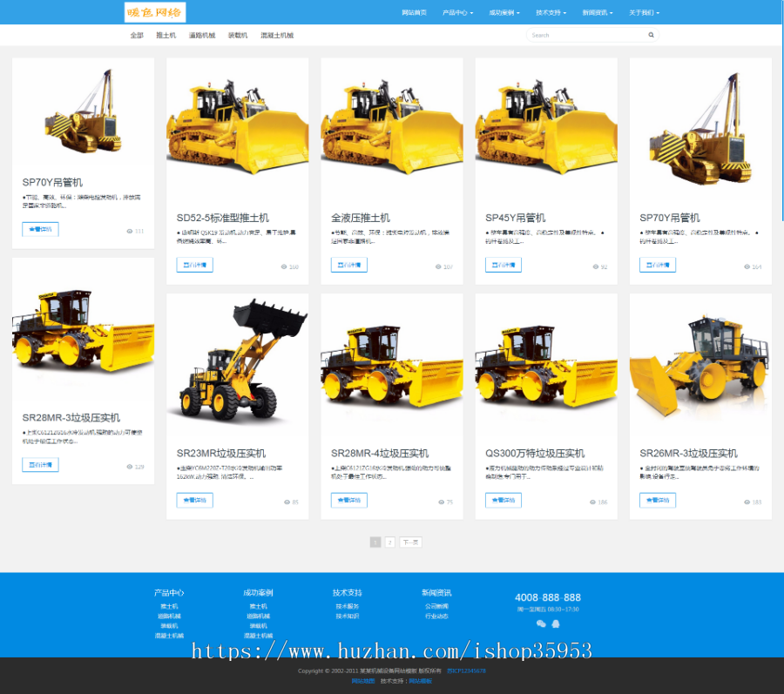
Task: Click 查看详情 button on SR28MR-4垃圾压实机 card
Action: click(349, 500)
